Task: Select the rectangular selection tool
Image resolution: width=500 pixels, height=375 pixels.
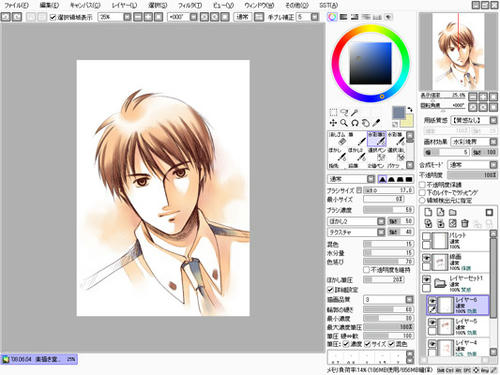Action: pos(333,112)
